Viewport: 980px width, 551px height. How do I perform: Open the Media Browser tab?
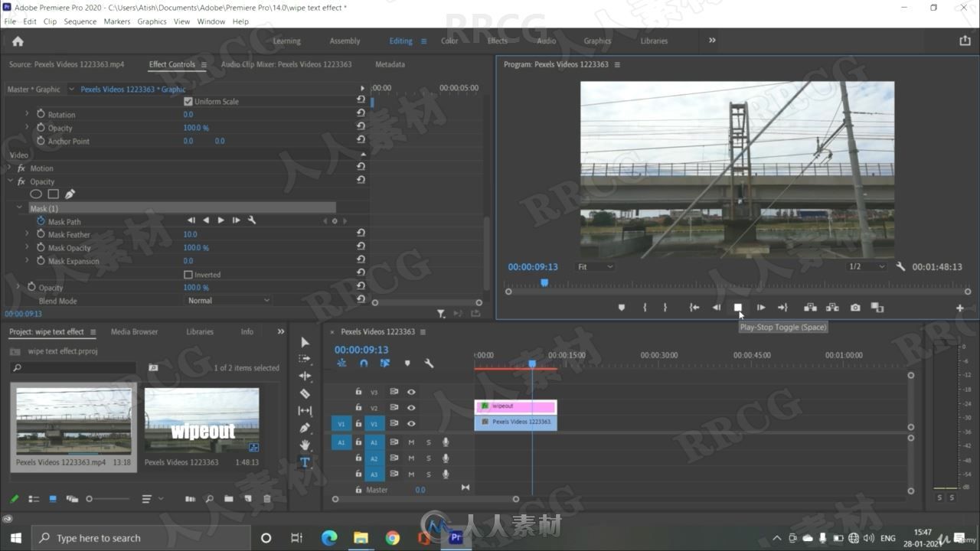point(134,331)
